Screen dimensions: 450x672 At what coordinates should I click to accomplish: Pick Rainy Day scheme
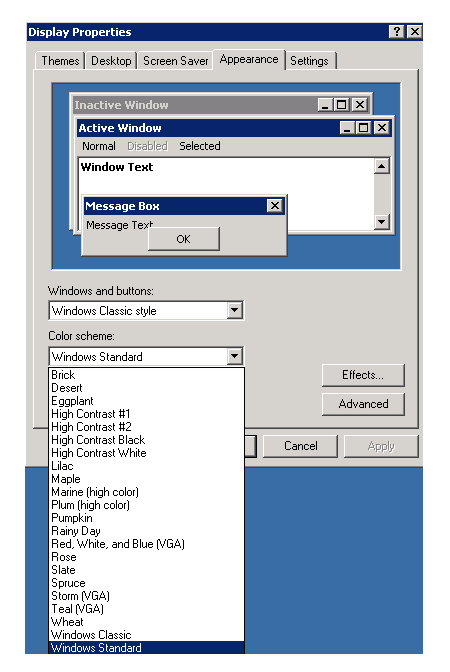pyautogui.click(x=147, y=531)
